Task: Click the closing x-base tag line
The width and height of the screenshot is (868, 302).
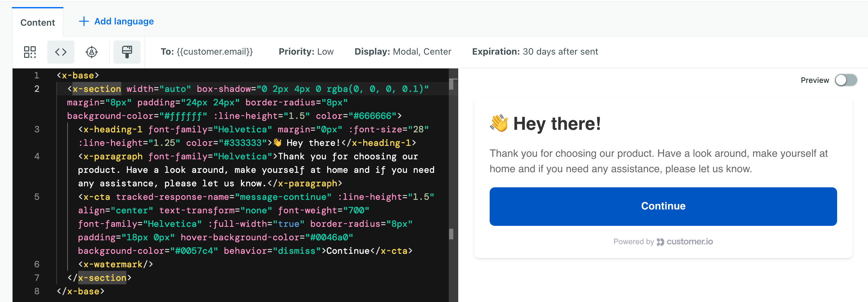Action: point(80,291)
